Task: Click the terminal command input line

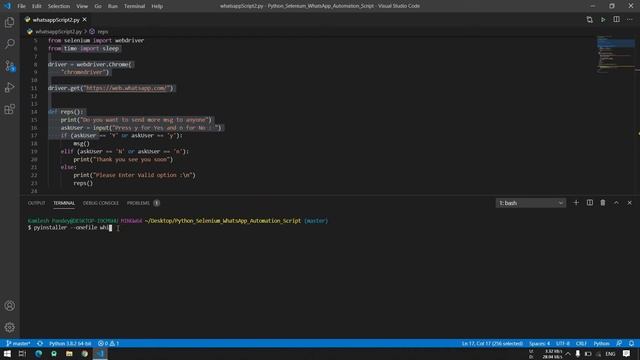Action: click(69, 228)
